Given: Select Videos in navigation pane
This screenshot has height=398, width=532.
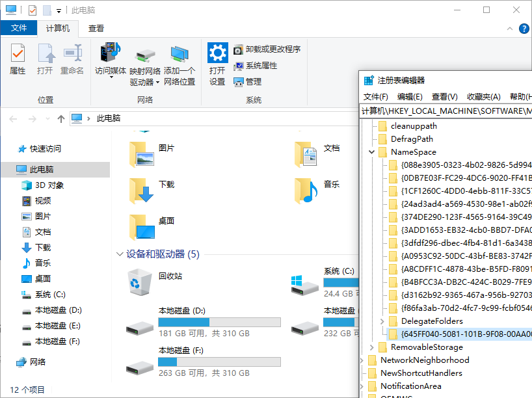Looking at the screenshot, I should (x=36, y=201).
